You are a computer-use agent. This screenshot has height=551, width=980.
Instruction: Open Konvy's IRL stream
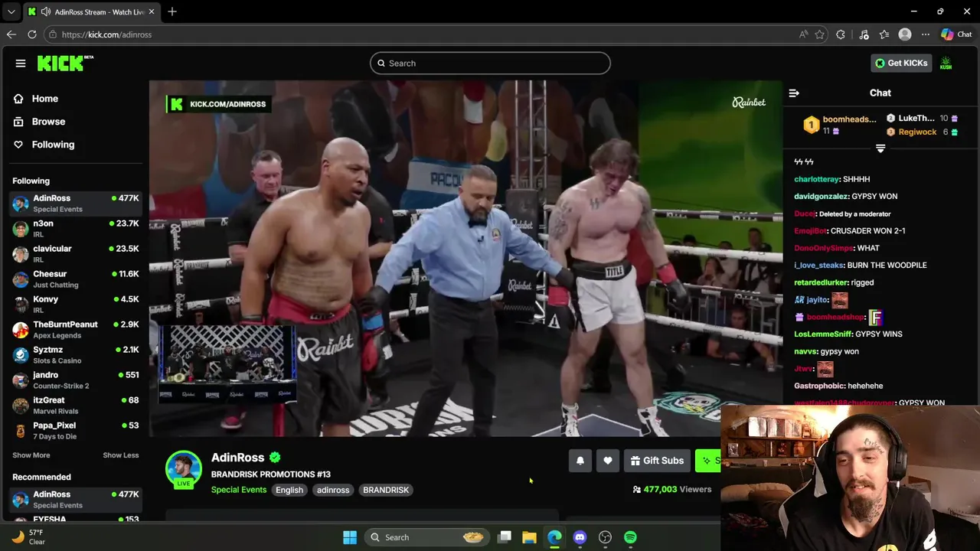tap(75, 304)
